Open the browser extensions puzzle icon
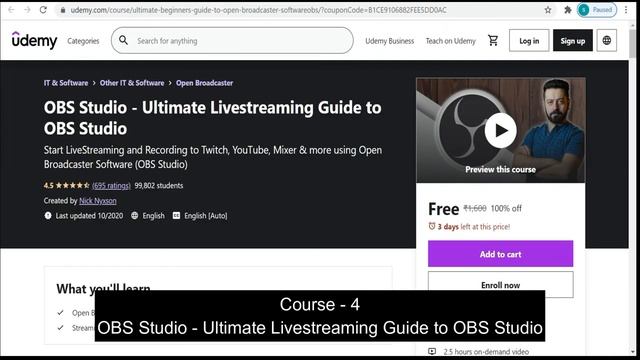The image size is (640, 360). (567, 10)
